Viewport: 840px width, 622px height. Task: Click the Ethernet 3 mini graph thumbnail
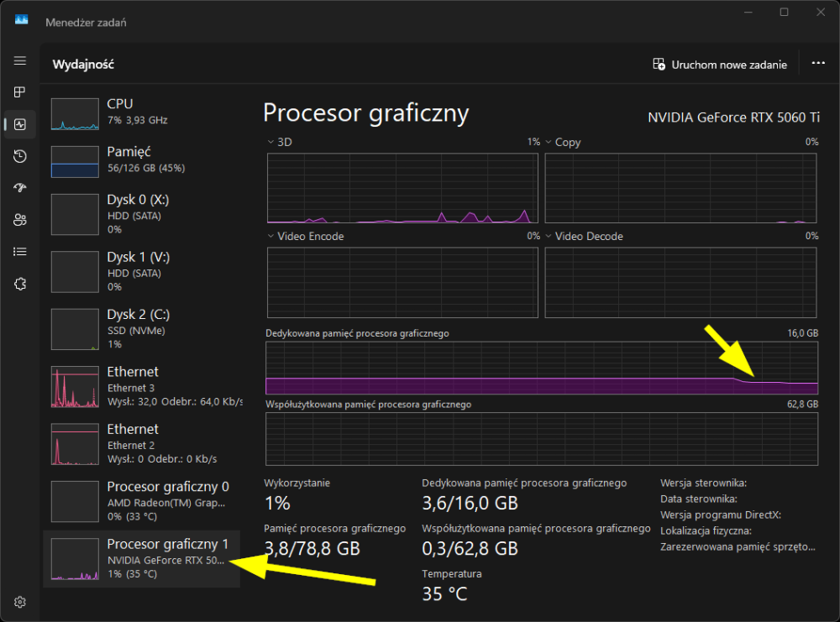click(x=75, y=386)
